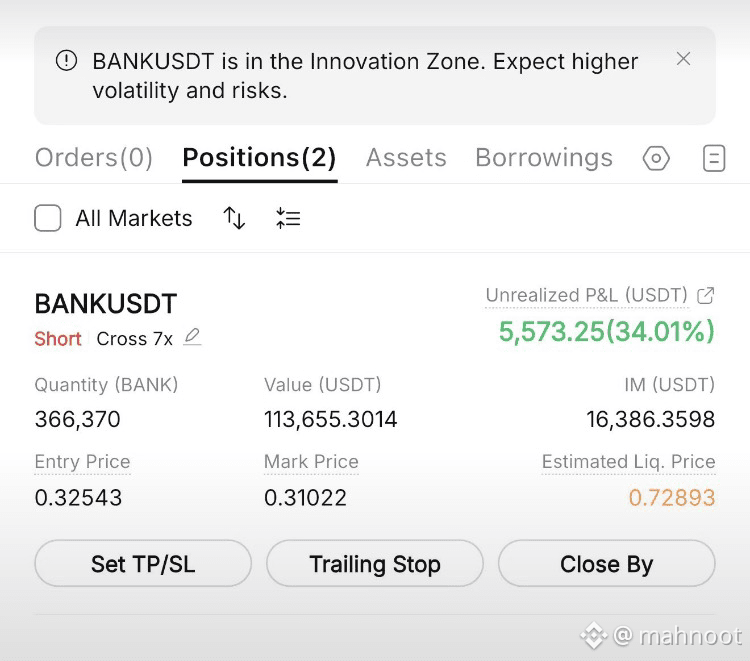Click the Estimated Liq. Price label
Screen dimensions: 750x661
(629, 462)
